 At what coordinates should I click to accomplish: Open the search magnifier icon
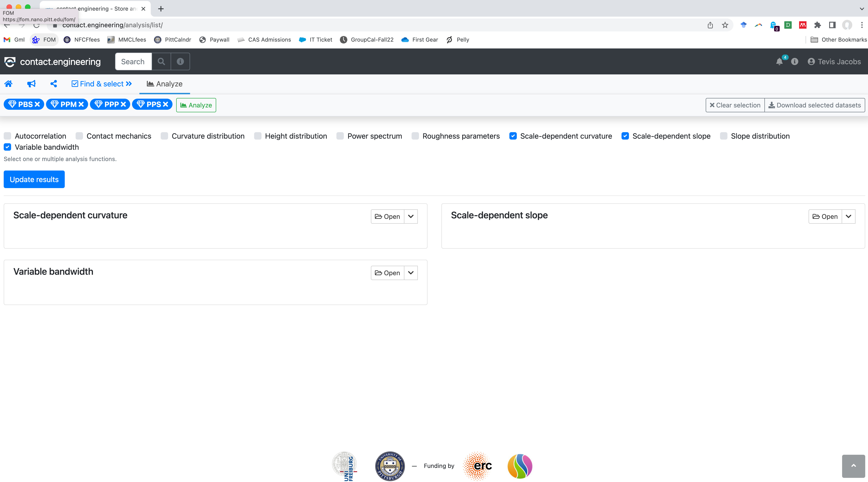[161, 61]
